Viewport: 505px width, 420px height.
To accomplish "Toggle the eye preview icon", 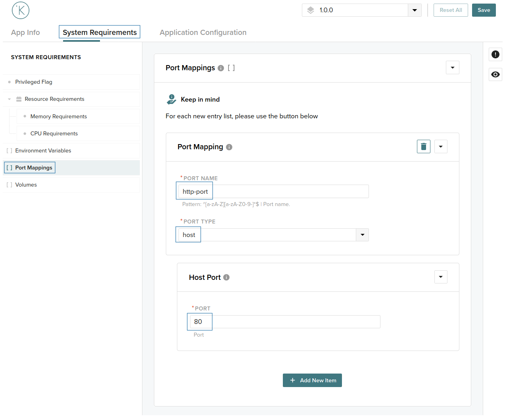I will tap(495, 74).
